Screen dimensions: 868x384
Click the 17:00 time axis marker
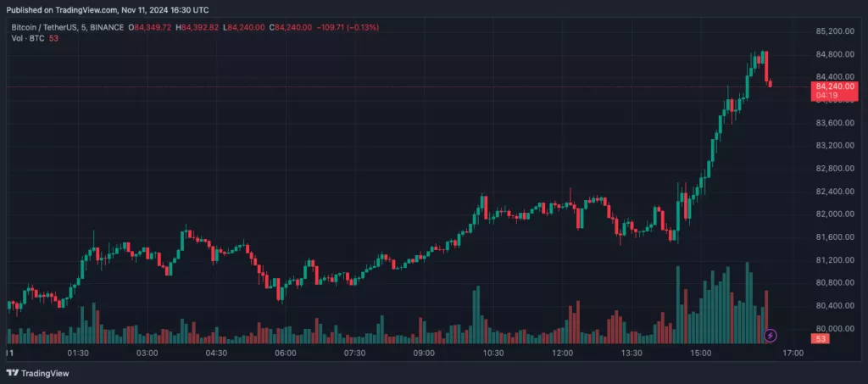[793, 353]
